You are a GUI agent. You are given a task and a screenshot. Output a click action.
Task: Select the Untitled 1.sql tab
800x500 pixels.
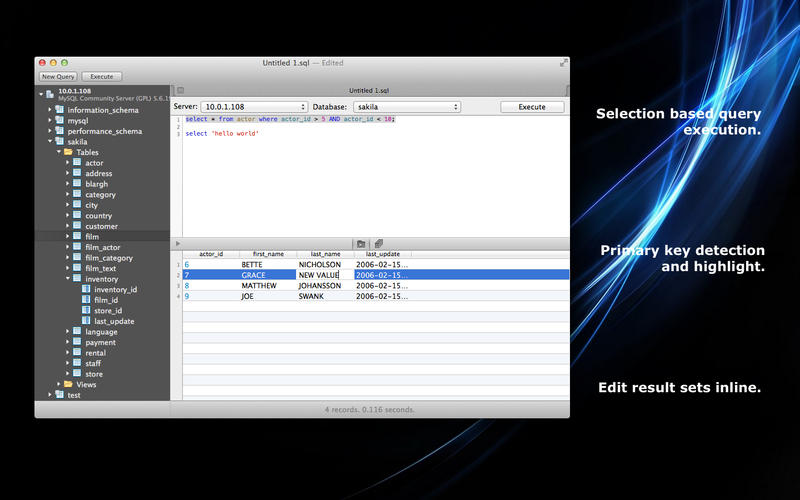point(368,90)
